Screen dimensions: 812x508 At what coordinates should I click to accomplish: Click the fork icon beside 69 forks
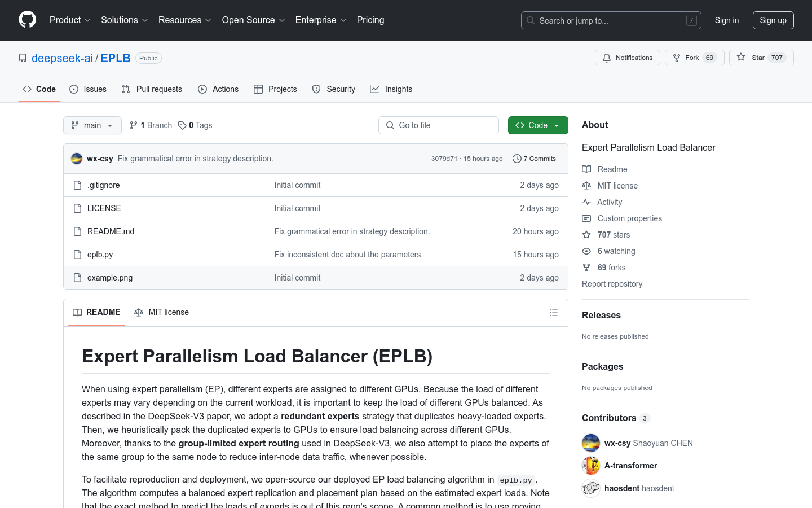[x=586, y=268]
